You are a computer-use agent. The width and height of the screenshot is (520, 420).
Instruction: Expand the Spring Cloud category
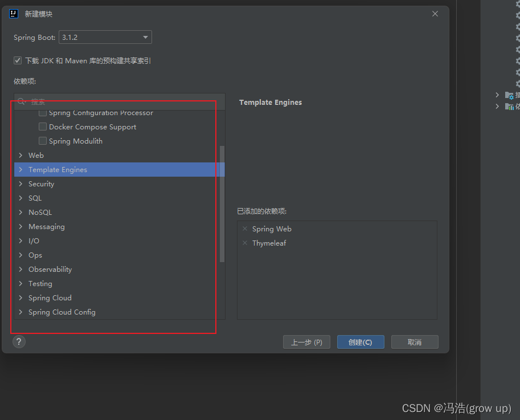(x=21, y=298)
